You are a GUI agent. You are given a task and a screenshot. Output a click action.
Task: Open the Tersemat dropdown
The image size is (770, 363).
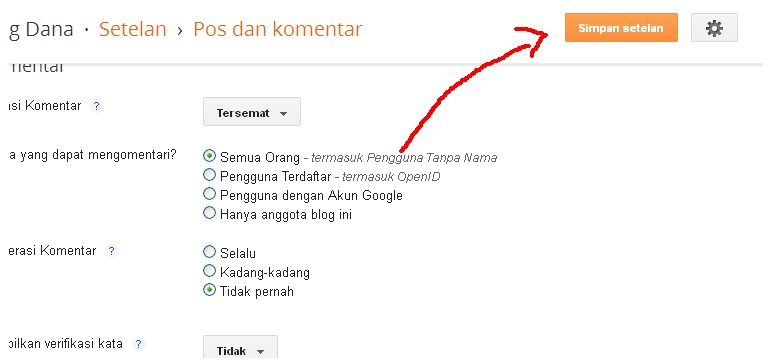pos(252,112)
